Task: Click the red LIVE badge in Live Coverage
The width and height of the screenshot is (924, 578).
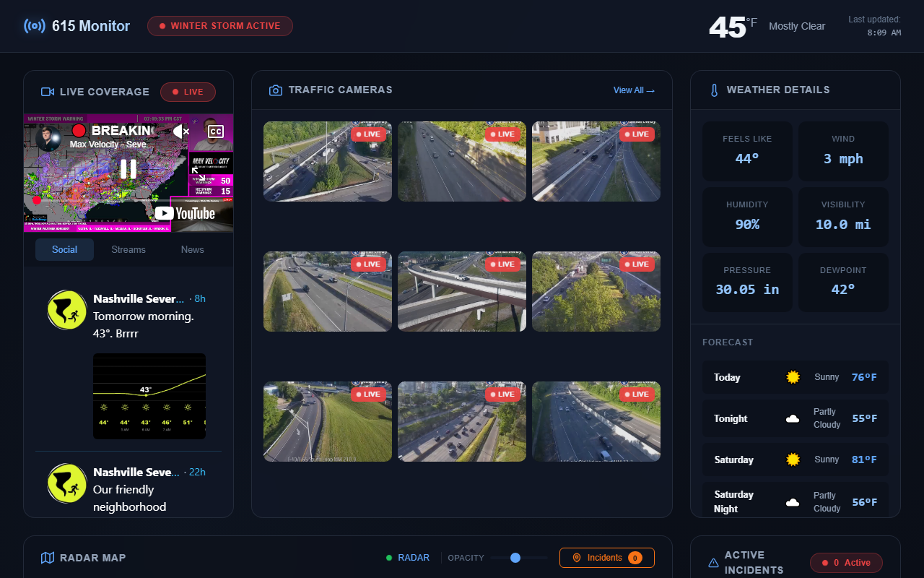Action: pyautogui.click(x=188, y=92)
